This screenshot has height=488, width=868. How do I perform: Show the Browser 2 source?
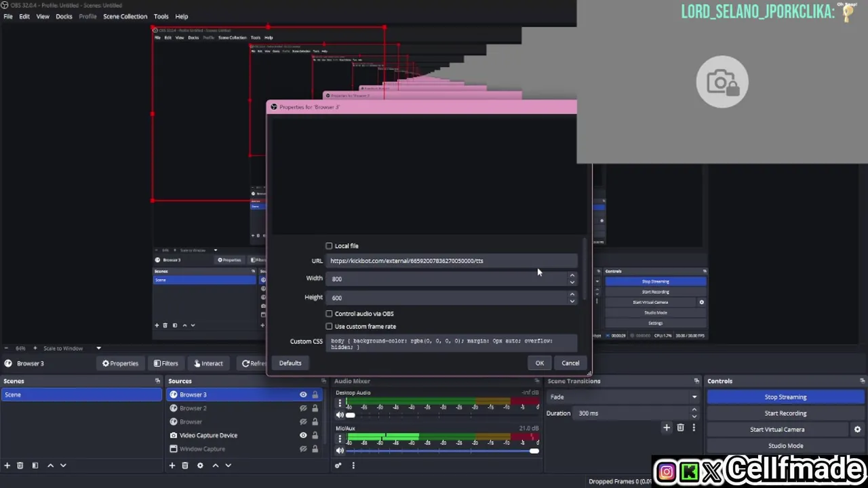coord(303,408)
